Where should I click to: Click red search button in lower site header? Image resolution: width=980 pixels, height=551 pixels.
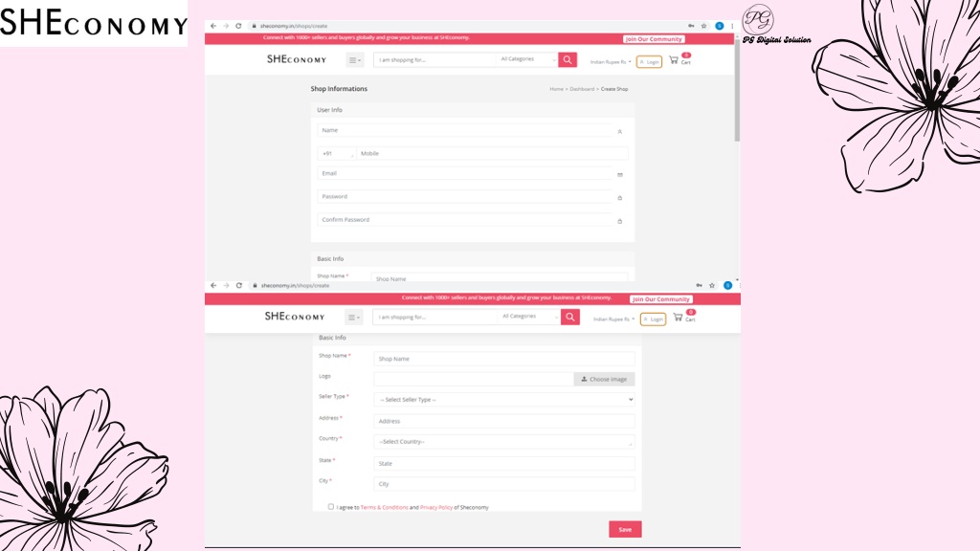[x=570, y=318]
